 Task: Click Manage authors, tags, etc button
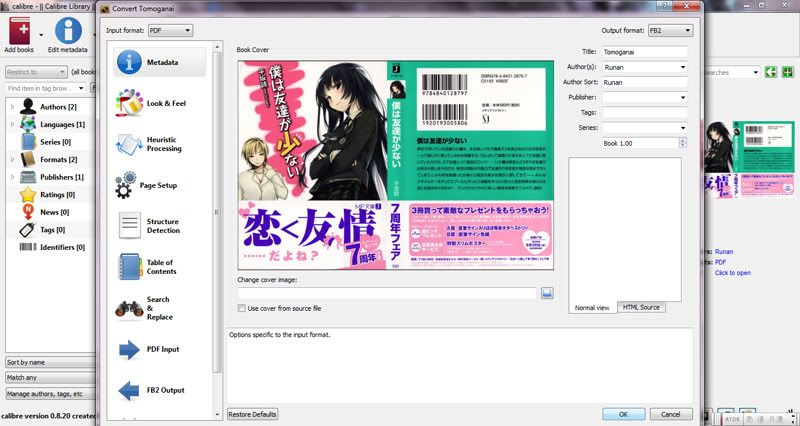[x=50, y=394]
